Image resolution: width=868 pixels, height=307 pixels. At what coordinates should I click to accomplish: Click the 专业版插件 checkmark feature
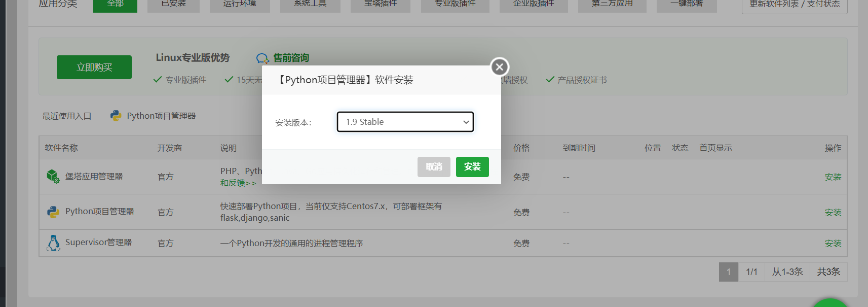[180, 80]
